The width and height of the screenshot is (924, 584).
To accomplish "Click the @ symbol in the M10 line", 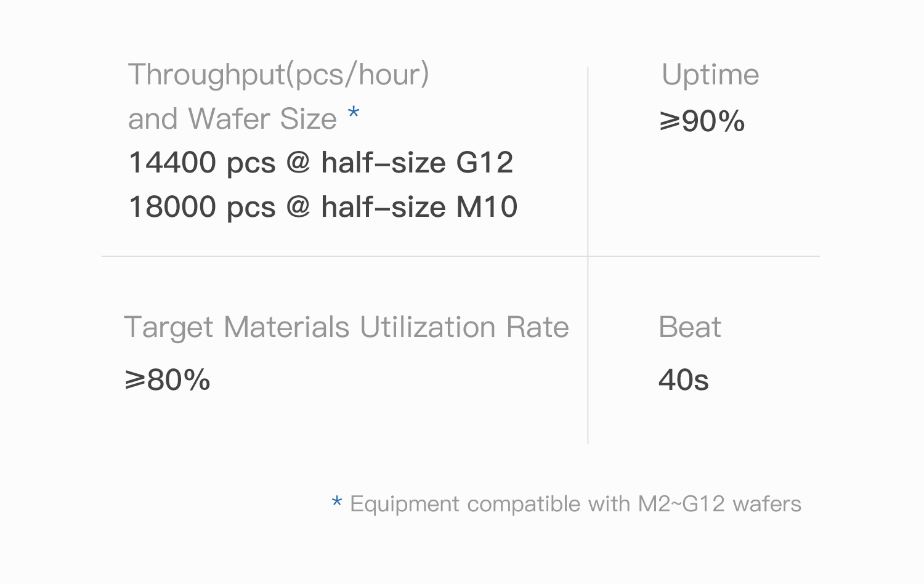I will click(298, 207).
